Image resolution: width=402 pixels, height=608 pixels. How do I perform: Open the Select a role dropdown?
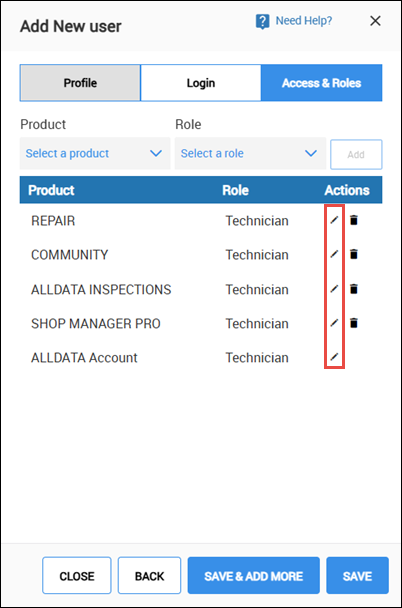click(x=250, y=154)
